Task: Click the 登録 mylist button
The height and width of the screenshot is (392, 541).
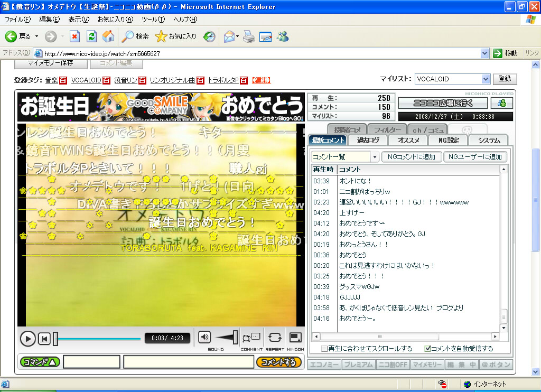Action: pos(505,79)
